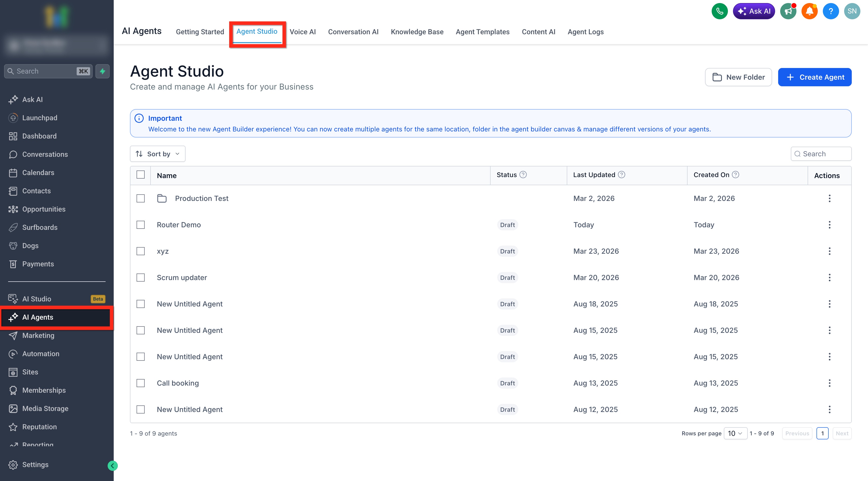Tick the checkbox beside xyz agent
This screenshot has height=481, width=868.
[x=141, y=251]
